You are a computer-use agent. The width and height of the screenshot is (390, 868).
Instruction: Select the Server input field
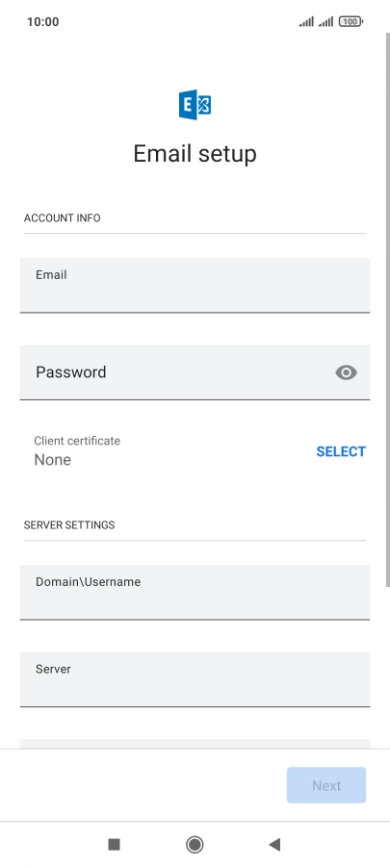pyautogui.click(x=195, y=679)
